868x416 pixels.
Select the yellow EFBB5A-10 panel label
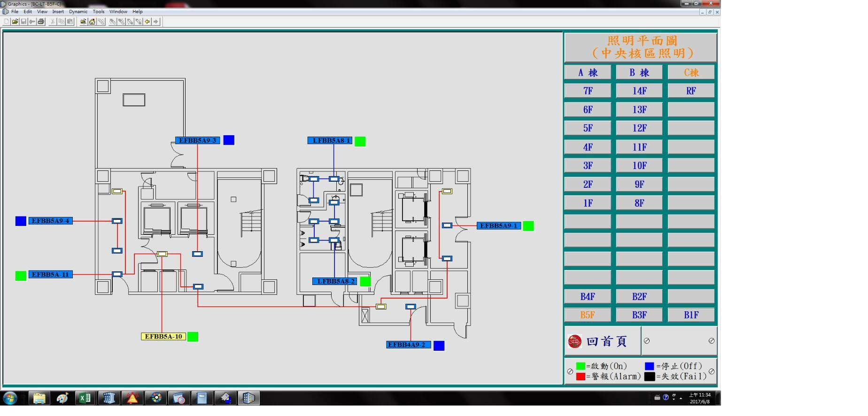pyautogui.click(x=163, y=337)
